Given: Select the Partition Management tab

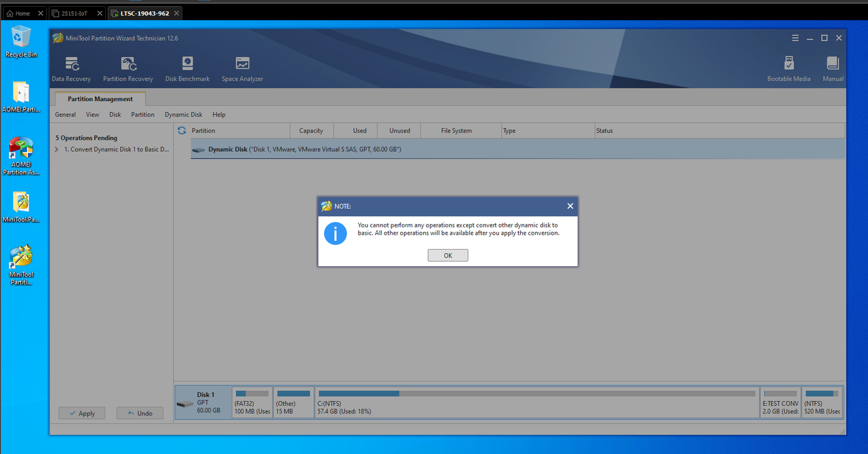Looking at the screenshot, I should (100, 99).
